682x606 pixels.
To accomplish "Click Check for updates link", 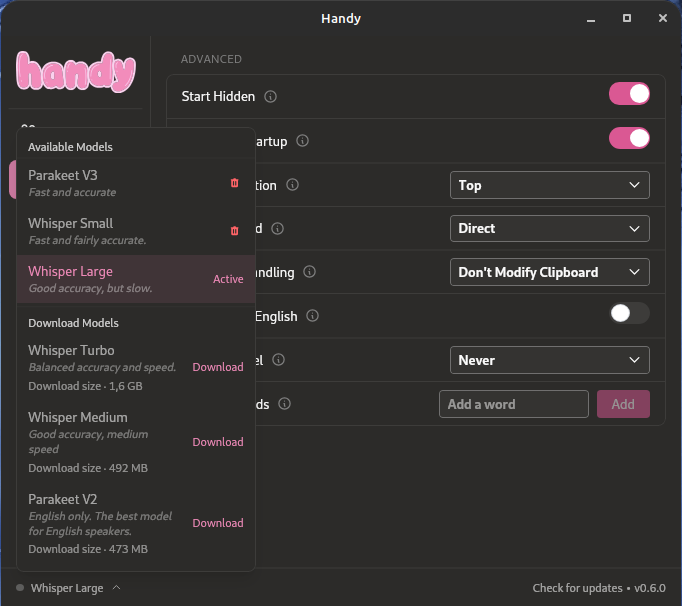I will click(x=578, y=588).
